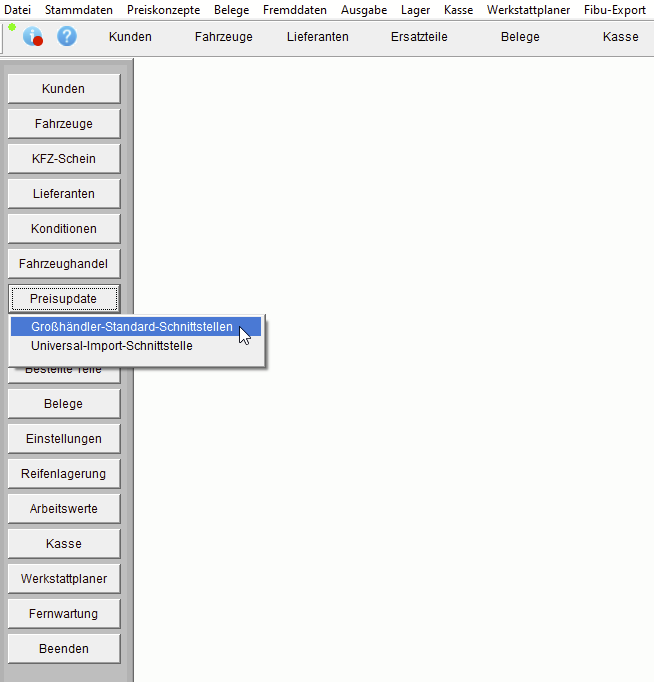
Task: Click the Fahrzeuge sidebar button
Action: (x=64, y=124)
